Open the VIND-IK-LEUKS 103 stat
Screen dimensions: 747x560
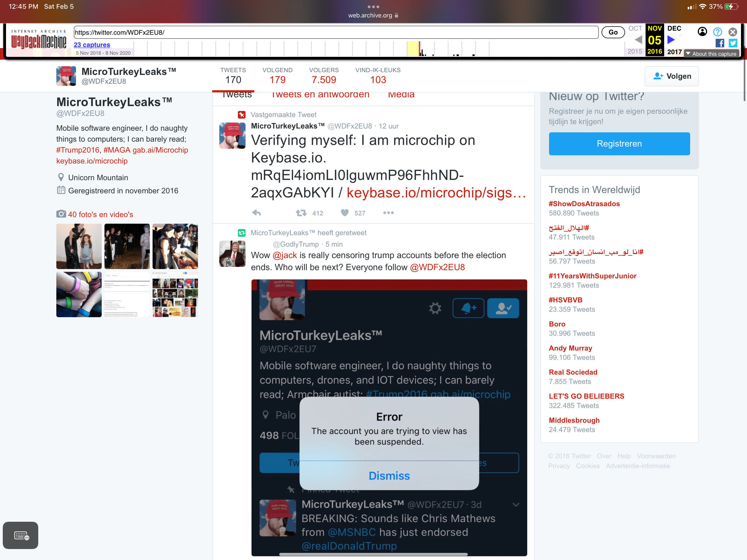coord(378,76)
